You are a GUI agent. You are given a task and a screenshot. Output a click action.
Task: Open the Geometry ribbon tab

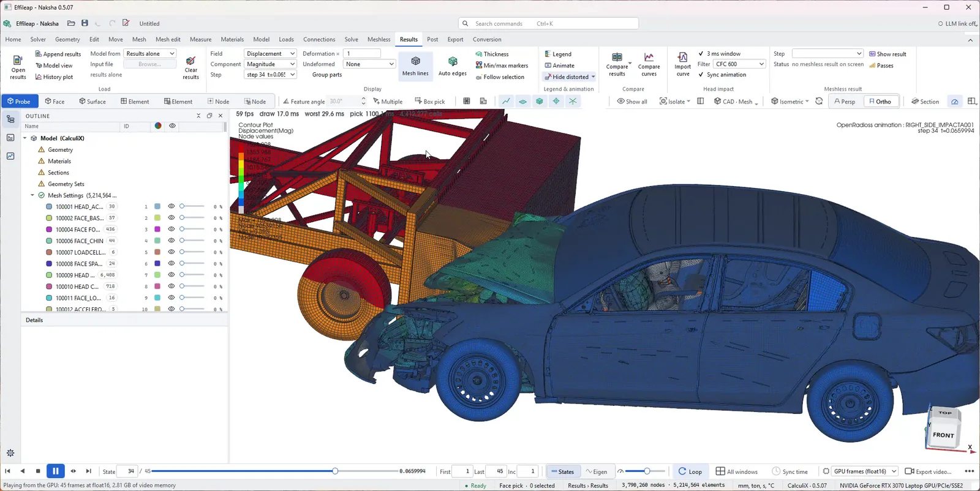[67, 39]
